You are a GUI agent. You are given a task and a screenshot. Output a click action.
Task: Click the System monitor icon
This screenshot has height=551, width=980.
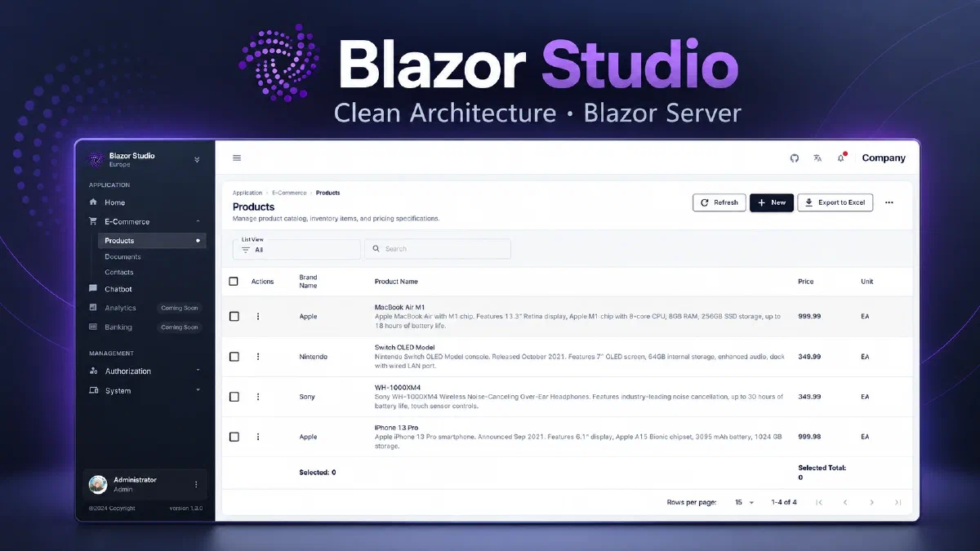pos(93,391)
